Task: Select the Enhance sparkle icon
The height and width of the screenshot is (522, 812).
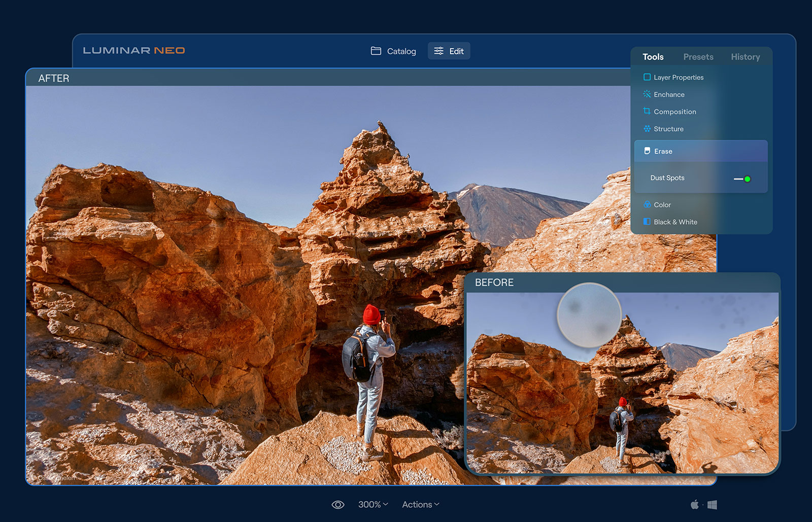Action: pos(647,94)
